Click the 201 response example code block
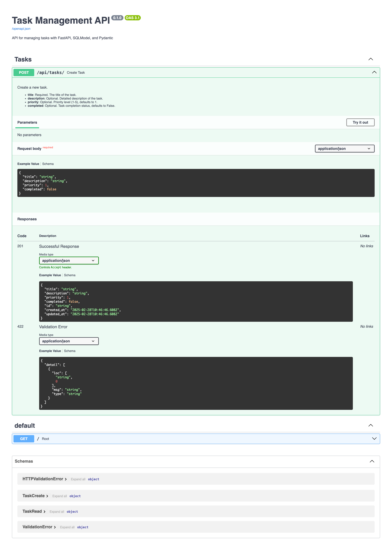 [196, 301]
